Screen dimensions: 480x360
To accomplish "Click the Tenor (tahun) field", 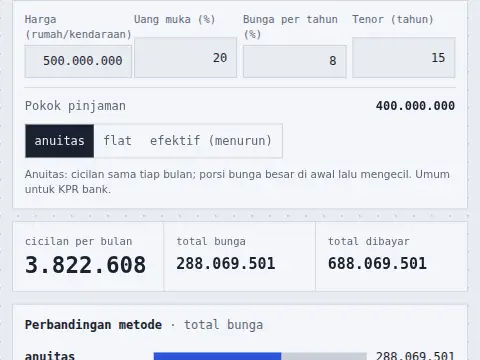I will point(404,58).
